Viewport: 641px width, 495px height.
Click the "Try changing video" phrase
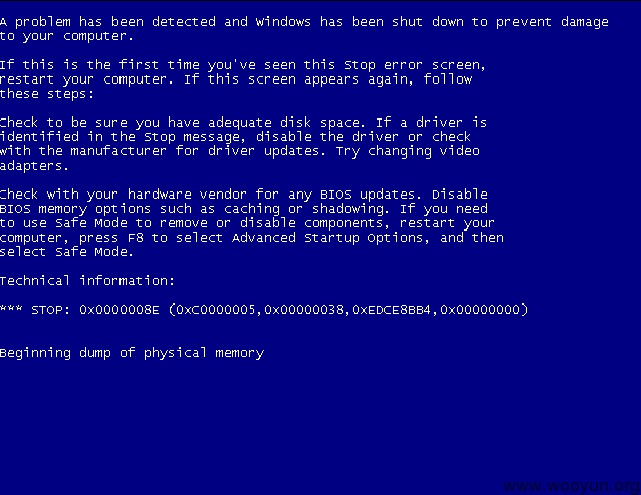tap(408, 151)
